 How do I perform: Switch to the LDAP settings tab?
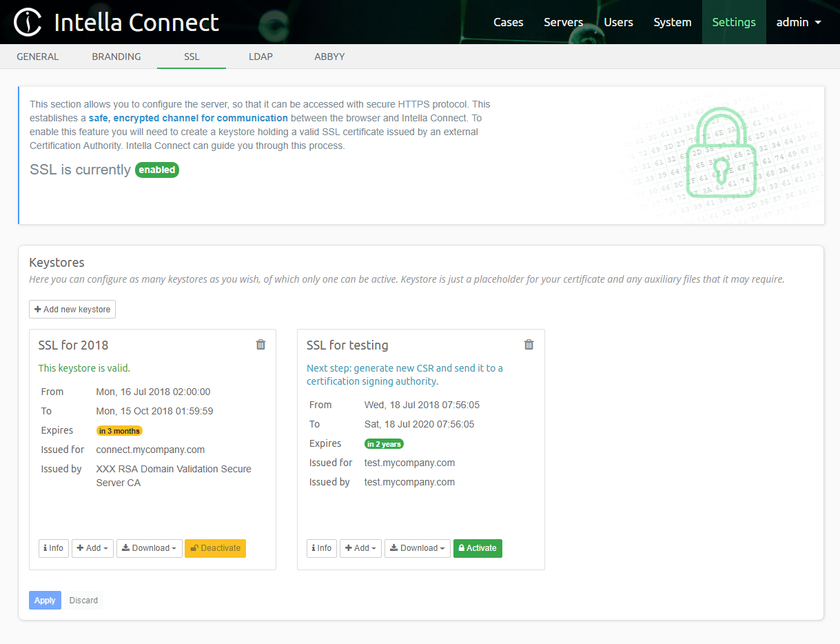(260, 57)
